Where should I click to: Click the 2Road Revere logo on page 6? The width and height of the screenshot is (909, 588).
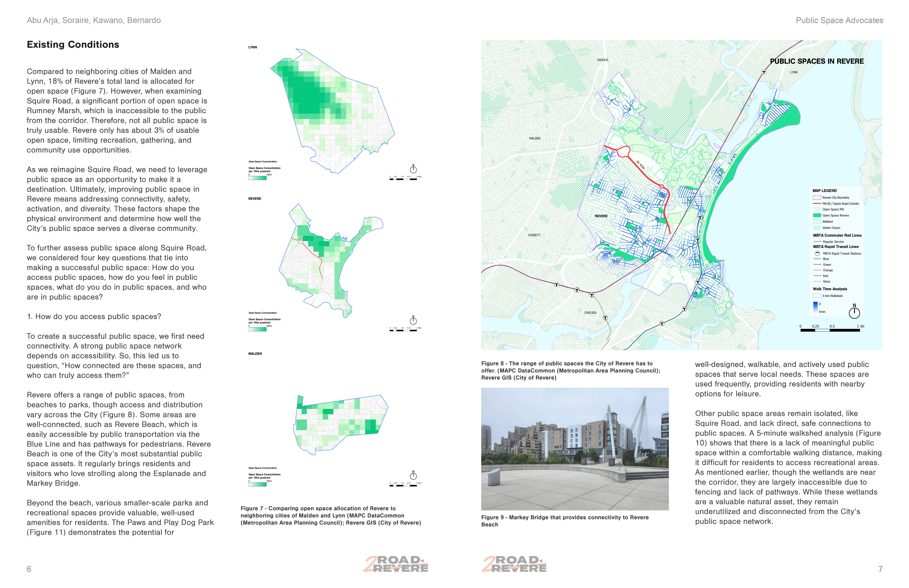[396, 564]
